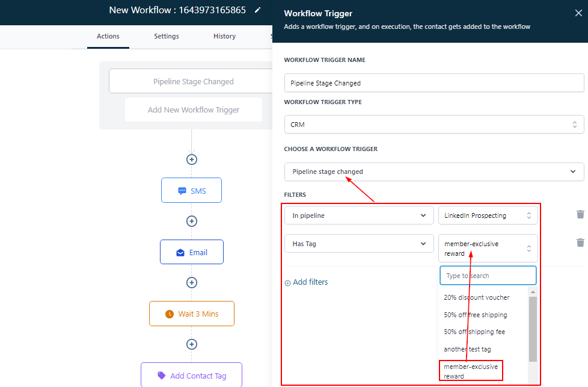The height and width of the screenshot is (387, 588).
Task: Select the Pipeline Stage Changed trigger card
Action: click(191, 81)
